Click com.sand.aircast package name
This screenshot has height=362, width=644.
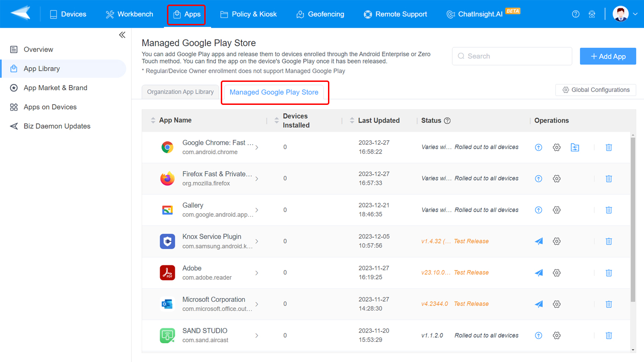click(x=205, y=340)
